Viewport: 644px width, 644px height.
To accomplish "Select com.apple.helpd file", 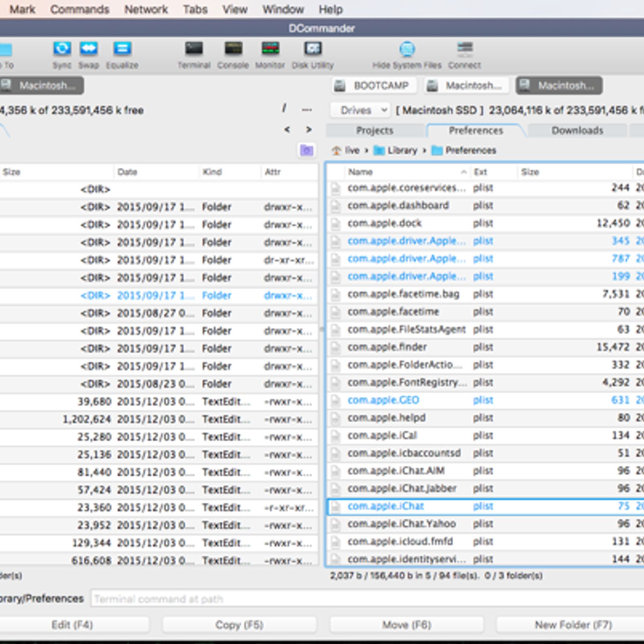I will click(x=486, y=418).
